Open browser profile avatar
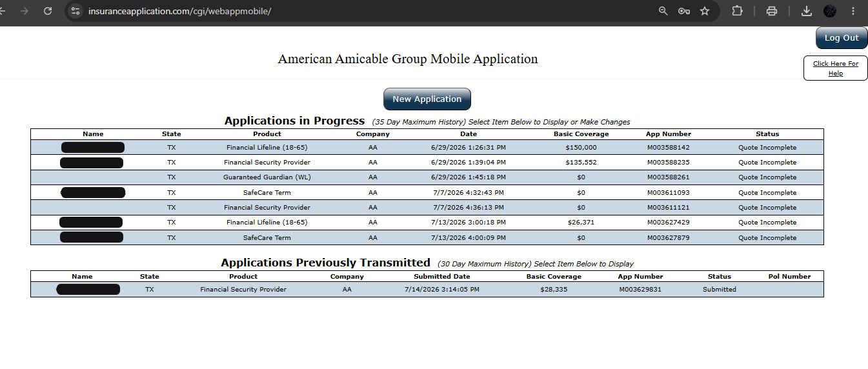 [830, 11]
